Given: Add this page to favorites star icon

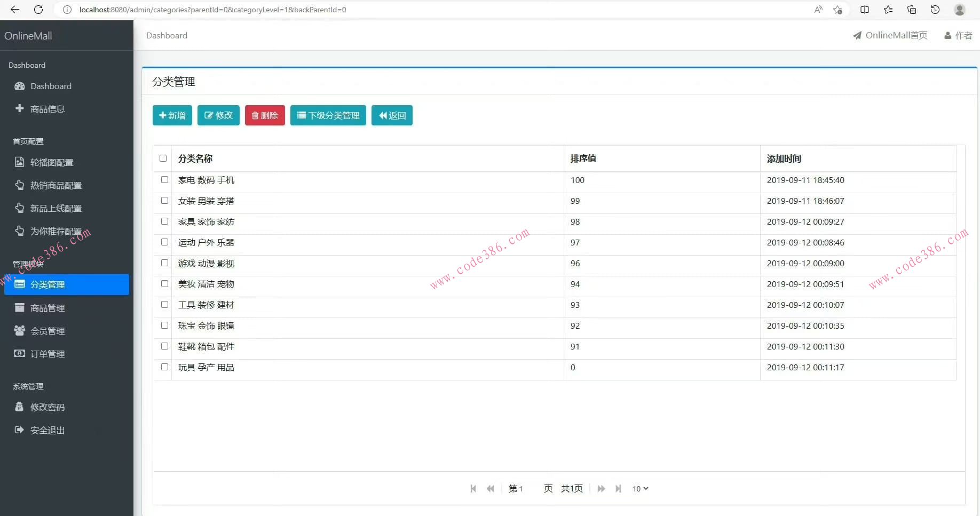Looking at the screenshot, I should (x=838, y=10).
